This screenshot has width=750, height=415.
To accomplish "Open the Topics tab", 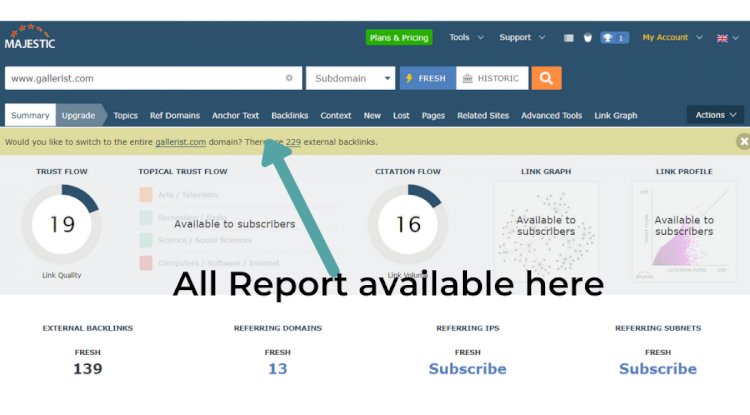I will (125, 115).
